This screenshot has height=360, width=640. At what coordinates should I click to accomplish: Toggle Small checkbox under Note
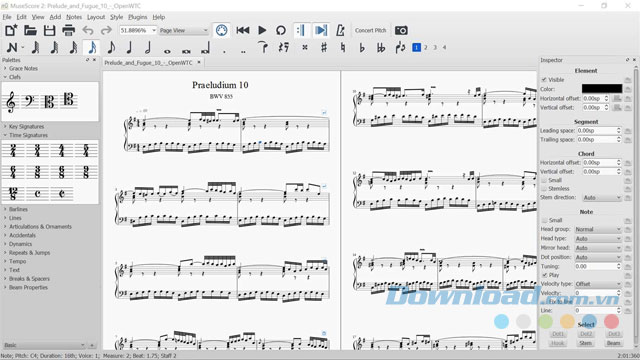[x=544, y=220]
